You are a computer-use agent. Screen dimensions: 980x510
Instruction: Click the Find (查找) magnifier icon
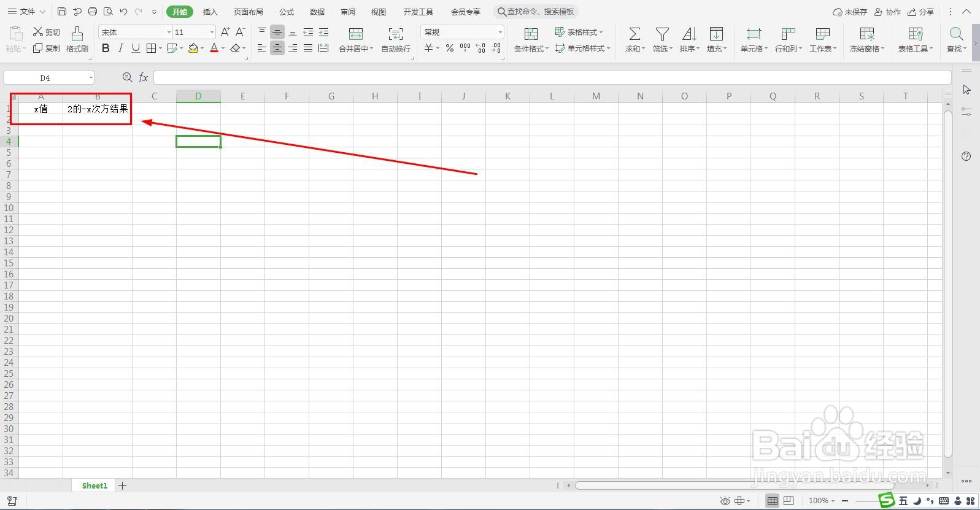tap(956, 34)
